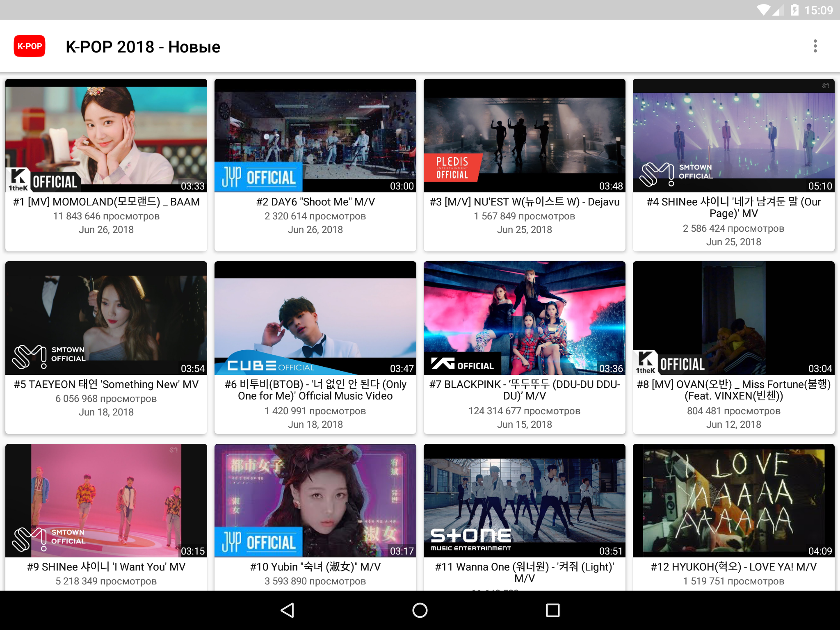Open the three-dot overflow menu
The width and height of the screenshot is (840, 630).
(x=815, y=46)
